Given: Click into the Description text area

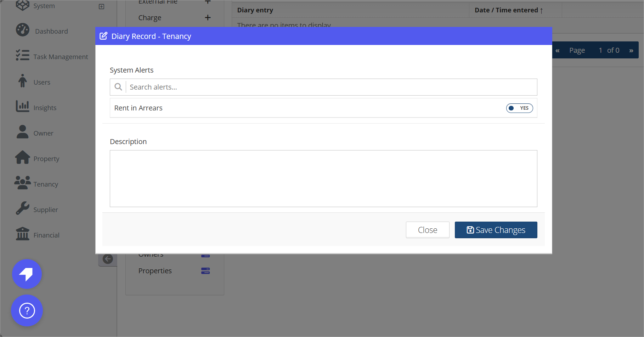Looking at the screenshot, I should click(x=323, y=178).
